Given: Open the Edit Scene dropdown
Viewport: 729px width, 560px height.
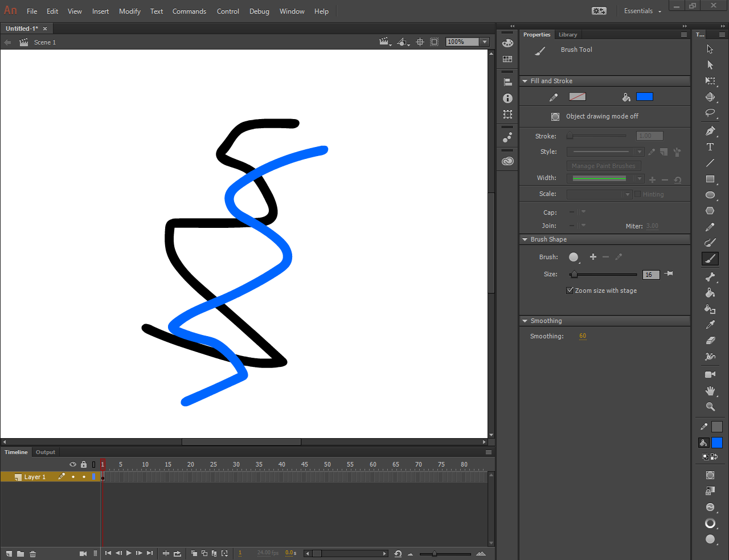Looking at the screenshot, I should point(386,42).
